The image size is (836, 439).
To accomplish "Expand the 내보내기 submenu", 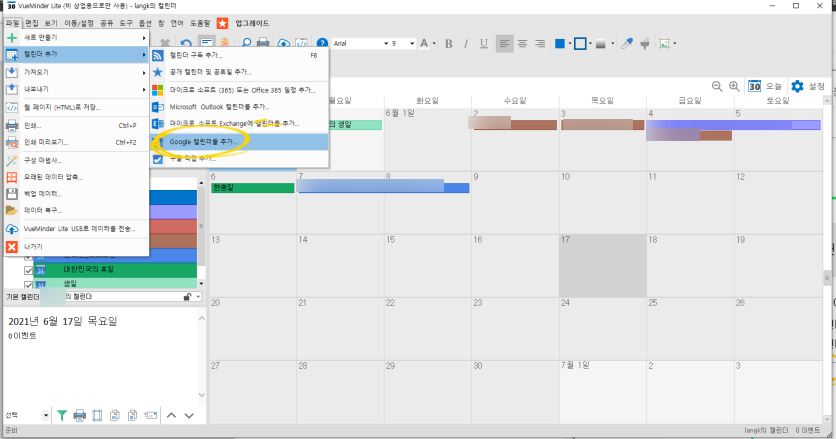I will tap(77, 89).
